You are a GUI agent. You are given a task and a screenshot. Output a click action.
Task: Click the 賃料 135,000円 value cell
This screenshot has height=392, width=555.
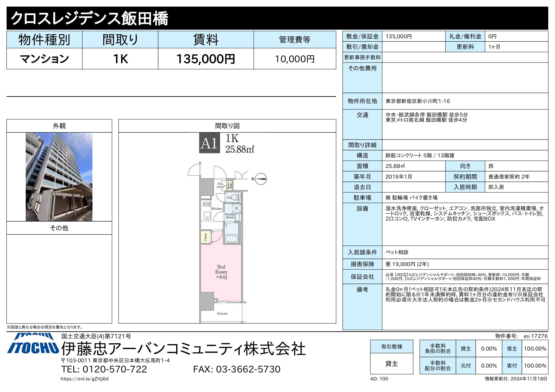click(x=206, y=59)
